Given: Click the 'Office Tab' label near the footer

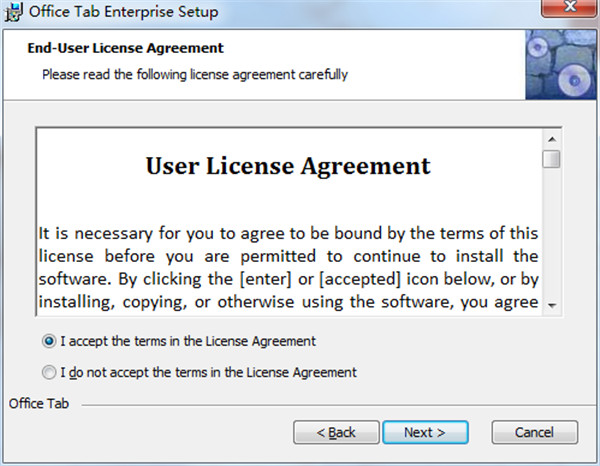Looking at the screenshot, I should point(39,403).
